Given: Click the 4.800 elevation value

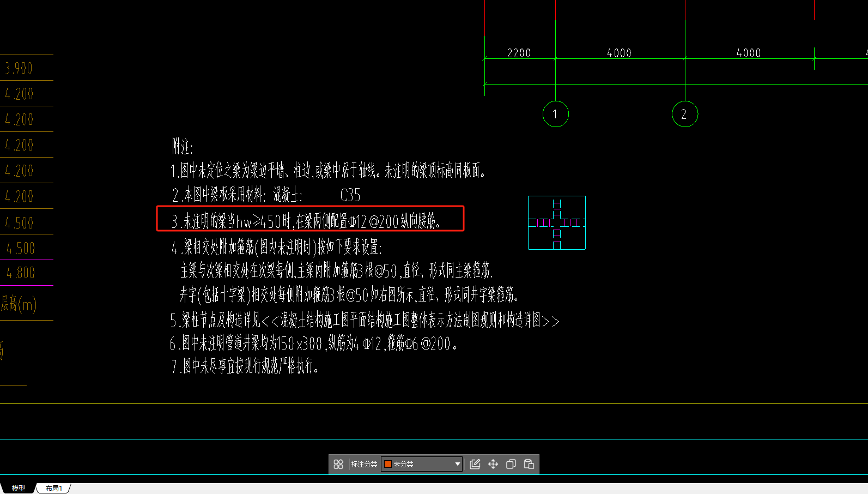Looking at the screenshot, I should [21, 273].
